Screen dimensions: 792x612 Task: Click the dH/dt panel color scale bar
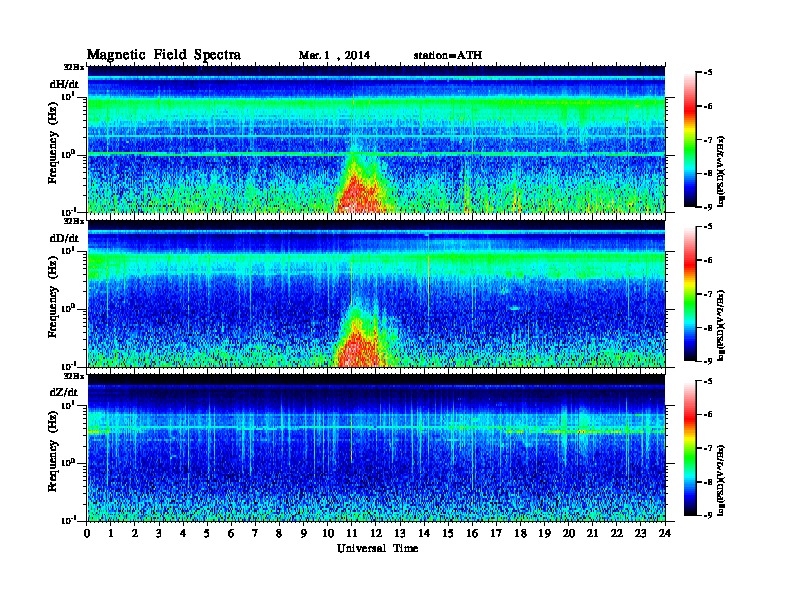tap(689, 140)
